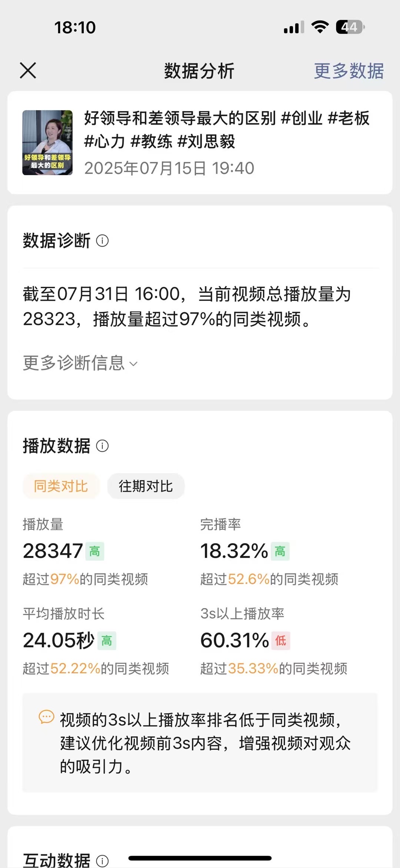This screenshot has height=868, width=400.
Task: Tap the green 高 badge next to 28347
Action: [95, 551]
